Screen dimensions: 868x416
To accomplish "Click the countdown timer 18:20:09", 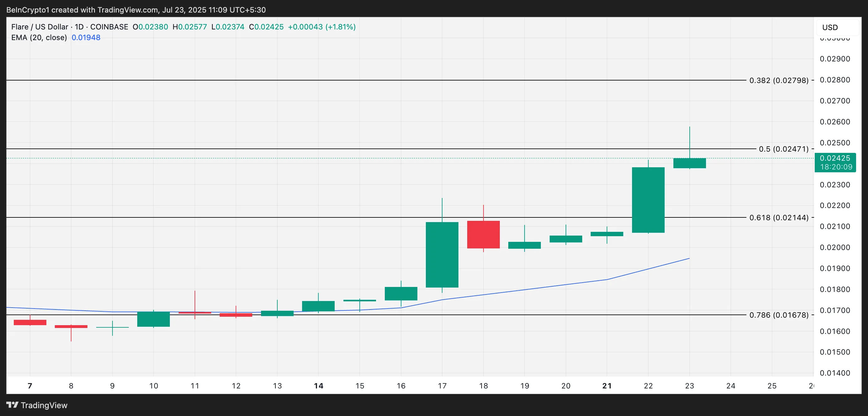I will [836, 167].
